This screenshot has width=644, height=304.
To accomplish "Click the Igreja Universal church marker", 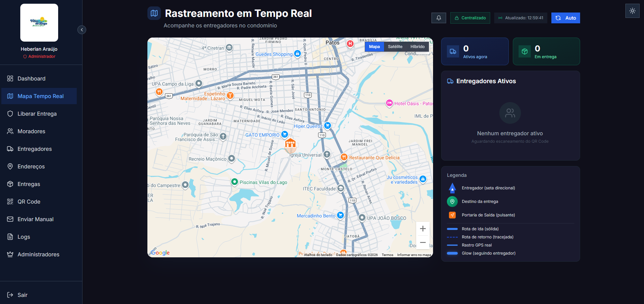I will click(327, 155).
